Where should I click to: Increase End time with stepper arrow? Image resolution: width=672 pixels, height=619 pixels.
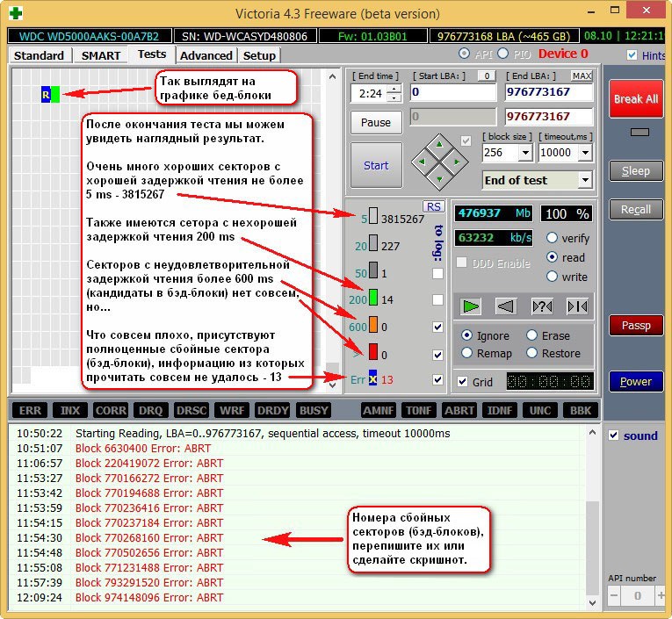(394, 89)
